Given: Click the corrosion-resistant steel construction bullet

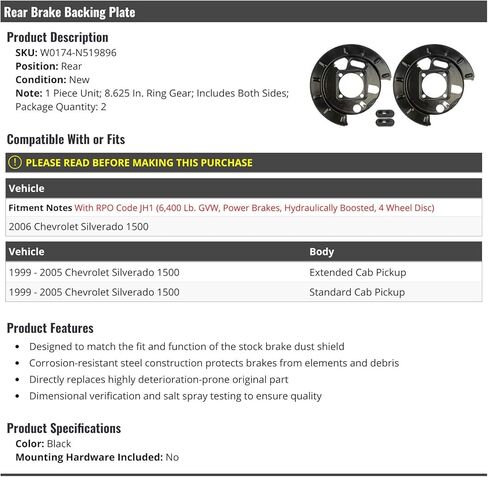Looking at the screenshot, I should (214, 363).
